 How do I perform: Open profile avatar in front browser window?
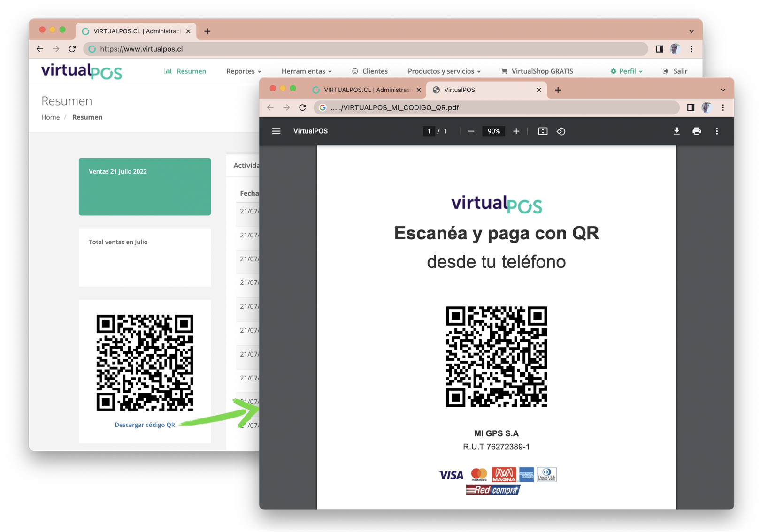pyautogui.click(x=707, y=107)
